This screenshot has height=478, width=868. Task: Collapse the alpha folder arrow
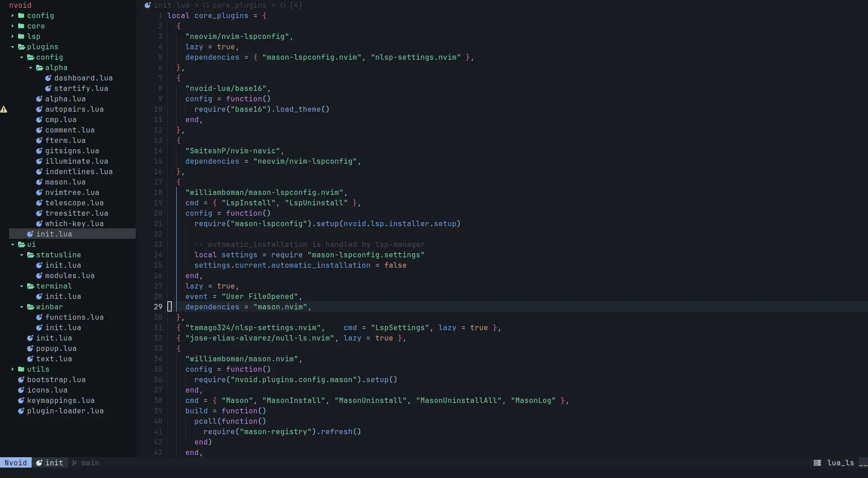click(31, 68)
